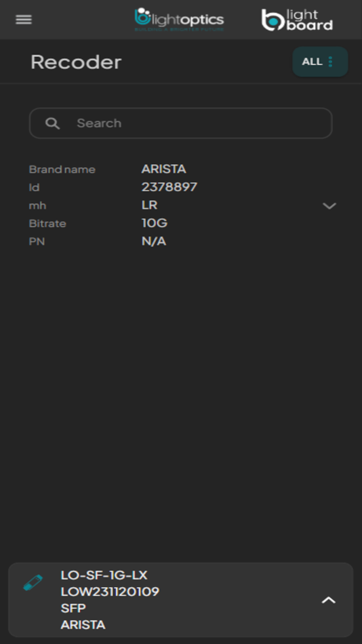
Task: Focus the Search input field
Action: pos(181,123)
